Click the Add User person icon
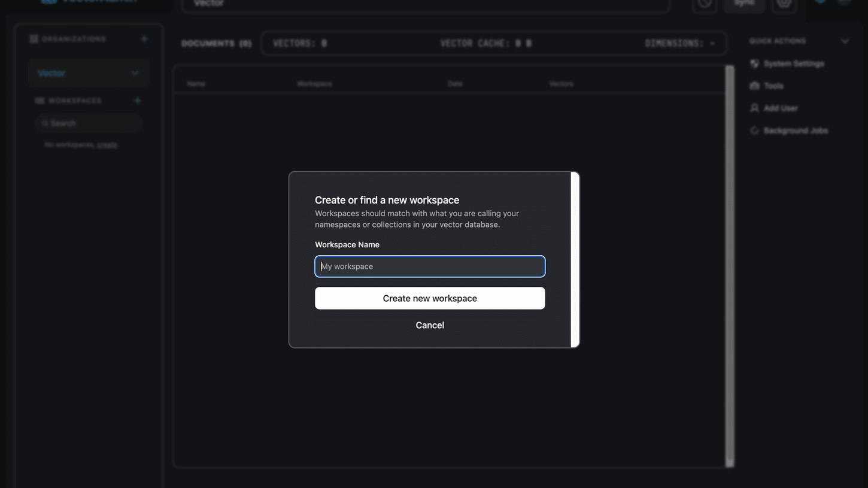The height and width of the screenshot is (488, 868). (754, 108)
